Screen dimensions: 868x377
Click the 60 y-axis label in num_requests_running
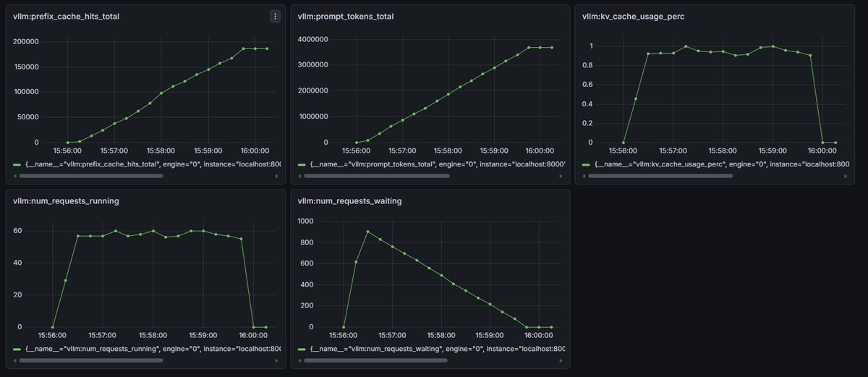point(19,231)
